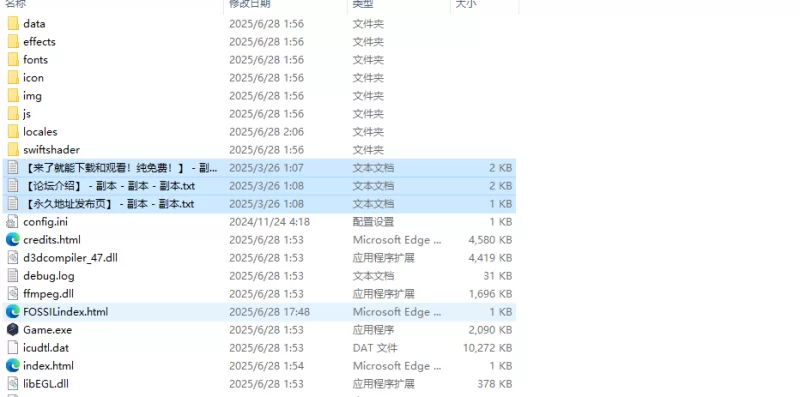Click the effects folder icon
800x397 pixels.
coord(13,41)
